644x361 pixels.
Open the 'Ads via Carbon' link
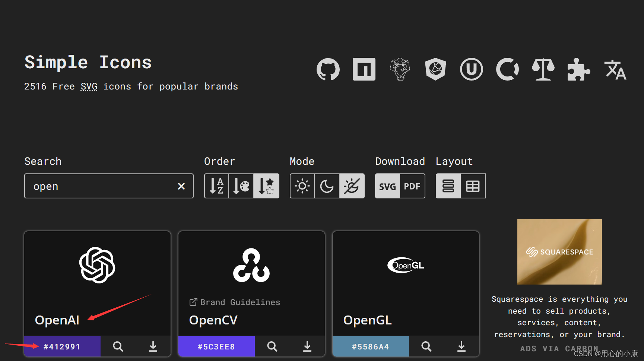tap(559, 348)
